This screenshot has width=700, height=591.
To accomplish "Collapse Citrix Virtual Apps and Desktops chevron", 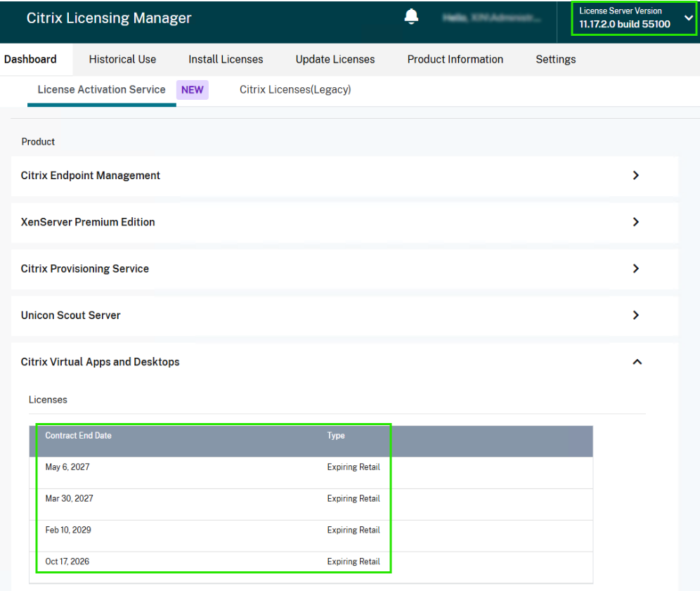I will [637, 362].
